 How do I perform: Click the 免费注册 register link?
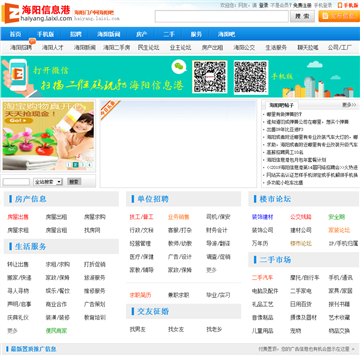[x=302, y=5]
